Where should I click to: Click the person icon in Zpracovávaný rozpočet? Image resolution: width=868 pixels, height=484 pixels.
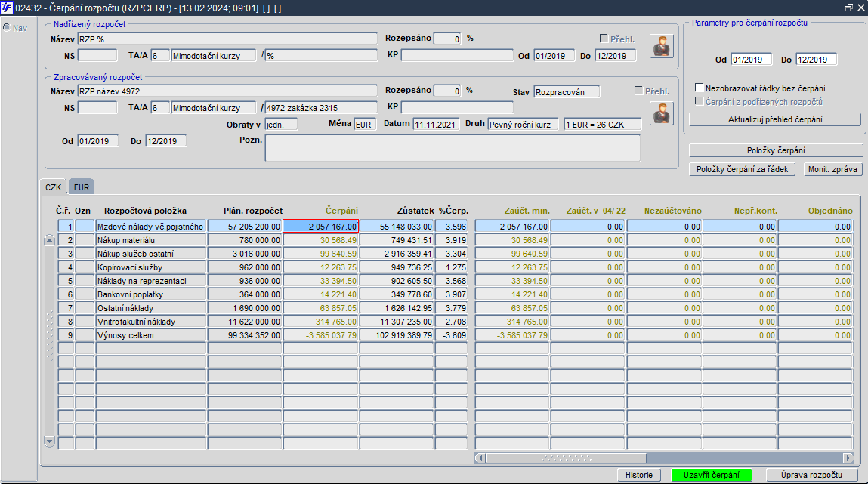(x=662, y=113)
